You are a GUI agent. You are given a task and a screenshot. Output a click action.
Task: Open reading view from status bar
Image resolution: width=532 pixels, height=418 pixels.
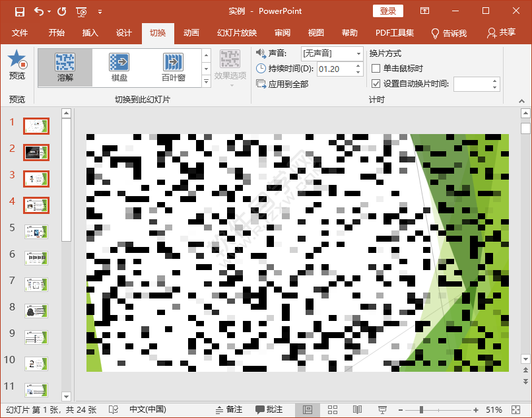(x=357, y=409)
